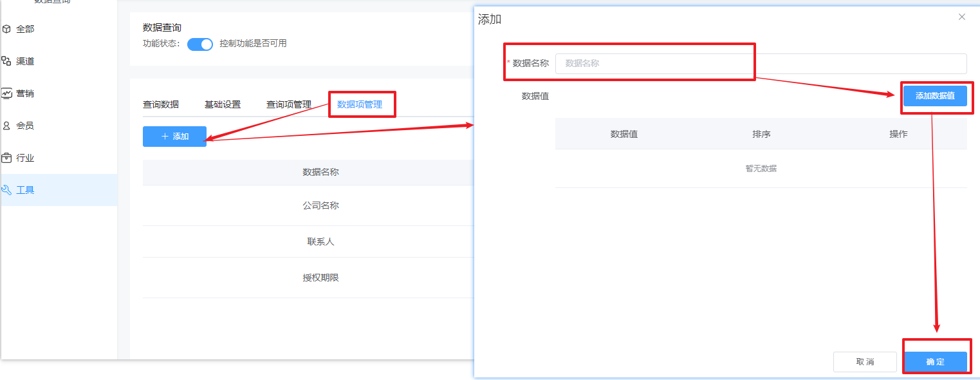Switch to the 查询数据 tab
This screenshot has width=980, height=380.
pyautogui.click(x=160, y=104)
